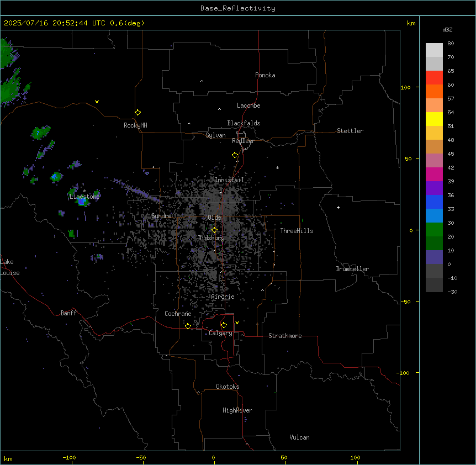
Task: Select the yellow diamond marker above Calgary label
Action: coord(224,325)
